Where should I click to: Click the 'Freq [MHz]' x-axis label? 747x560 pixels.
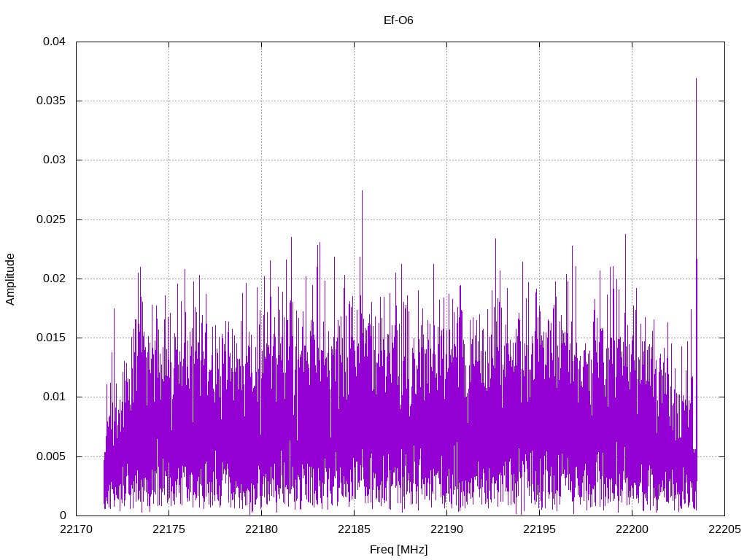398,550
